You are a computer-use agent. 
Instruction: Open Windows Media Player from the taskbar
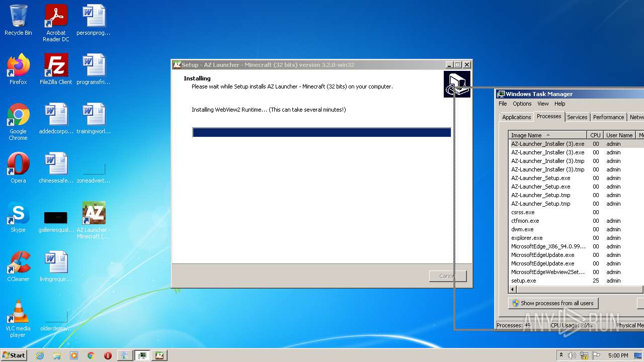click(x=74, y=355)
